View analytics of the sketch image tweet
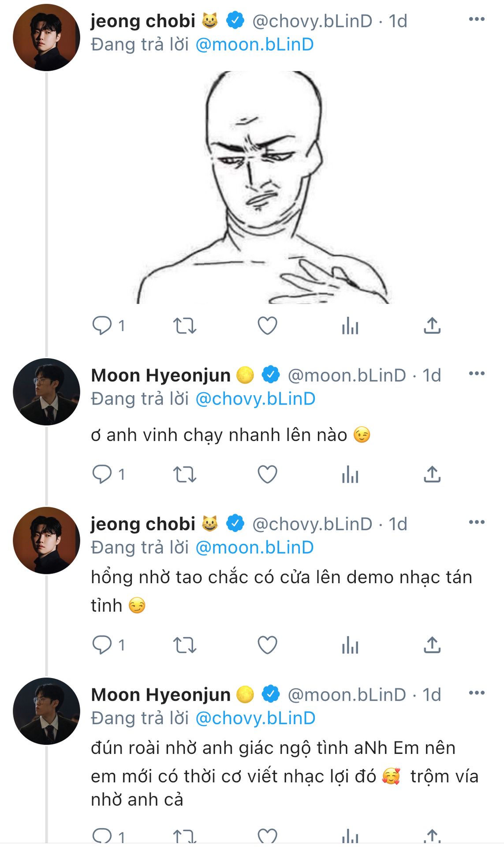This screenshot has width=504, height=847. pyautogui.click(x=350, y=326)
